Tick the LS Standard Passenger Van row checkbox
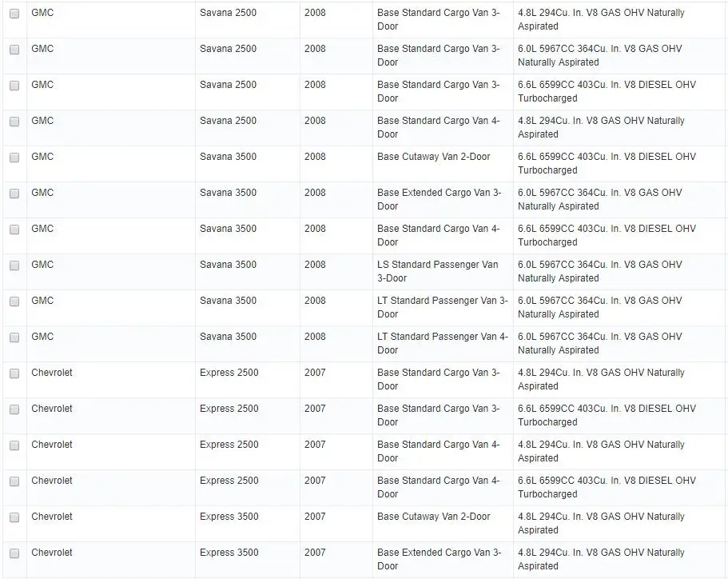Image resolution: width=728 pixels, height=579 pixels. coord(14,266)
